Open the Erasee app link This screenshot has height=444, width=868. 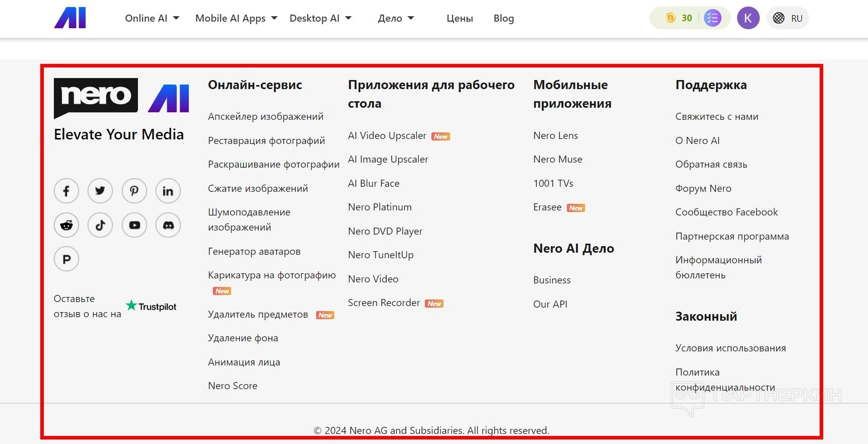click(x=547, y=207)
